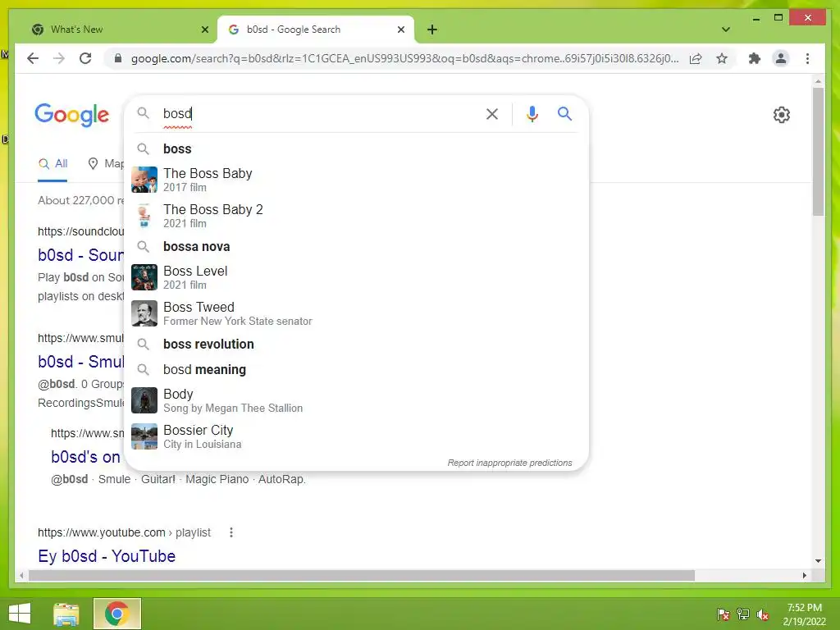Open the b0sd - SoundCloud result link
The width and height of the screenshot is (840, 630).
pos(81,255)
